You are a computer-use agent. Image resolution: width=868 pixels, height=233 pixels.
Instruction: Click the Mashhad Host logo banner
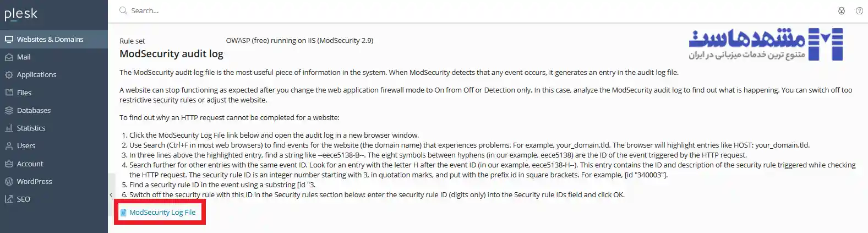tap(765, 44)
